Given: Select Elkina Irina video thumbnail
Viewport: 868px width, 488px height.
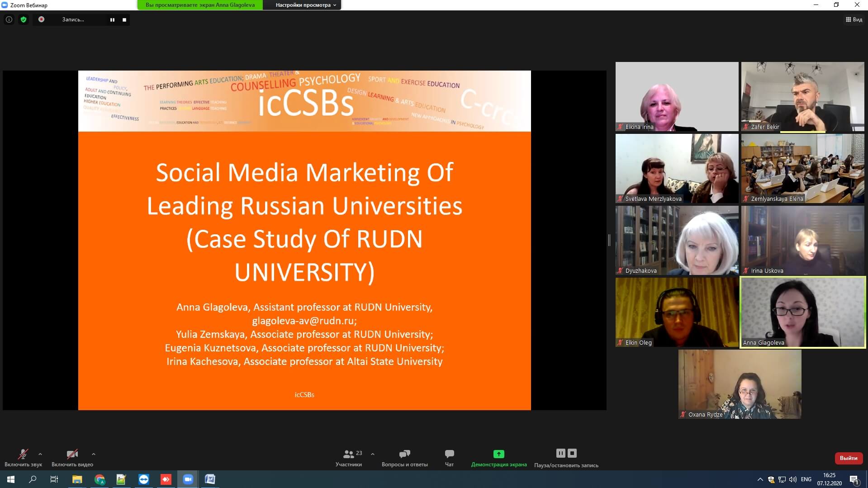Looking at the screenshot, I should tap(677, 96).
